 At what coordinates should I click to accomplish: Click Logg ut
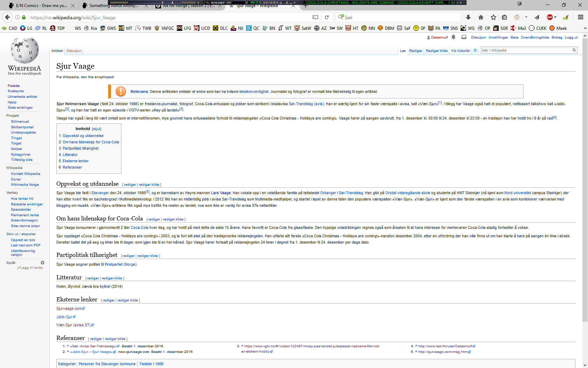coord(571,37)
